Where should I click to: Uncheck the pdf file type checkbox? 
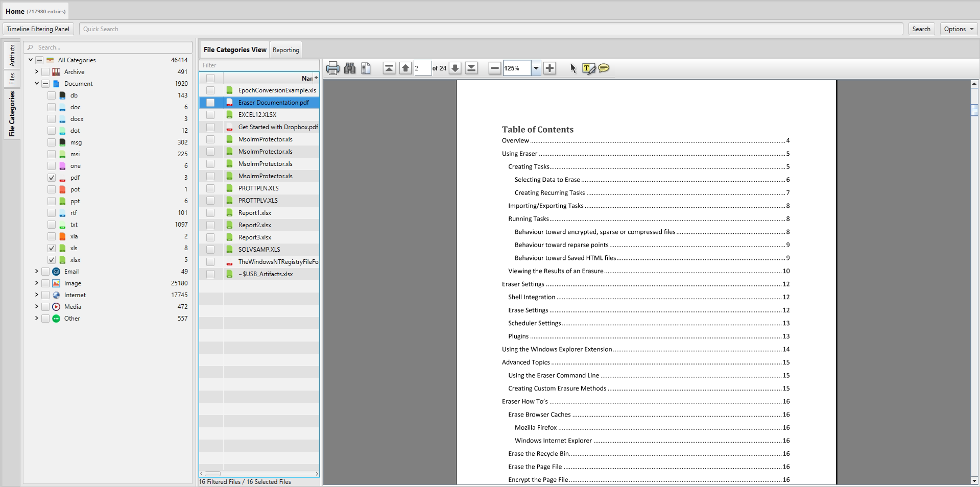[52, 178]
